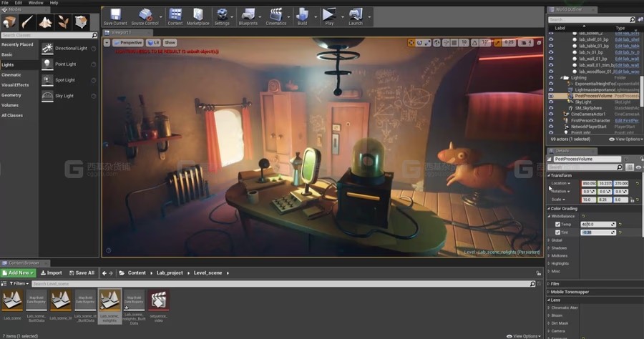Click the Launch toolbar icon
This screenshot has height=339, width=644.
tap(356, 17)
